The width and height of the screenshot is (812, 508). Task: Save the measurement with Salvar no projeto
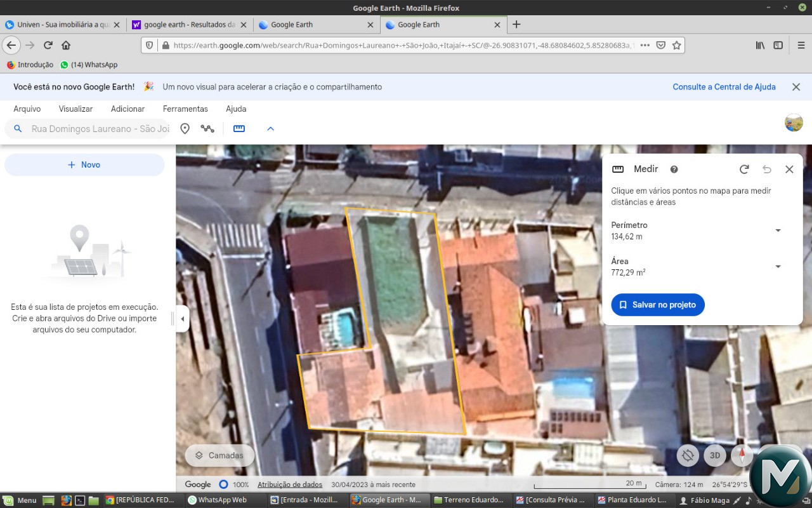point(658,305)
